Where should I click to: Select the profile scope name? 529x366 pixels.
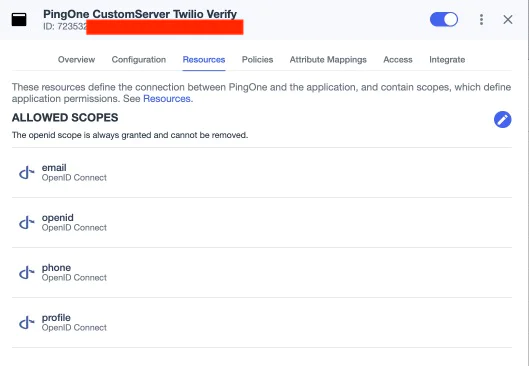tap(56, 318)
